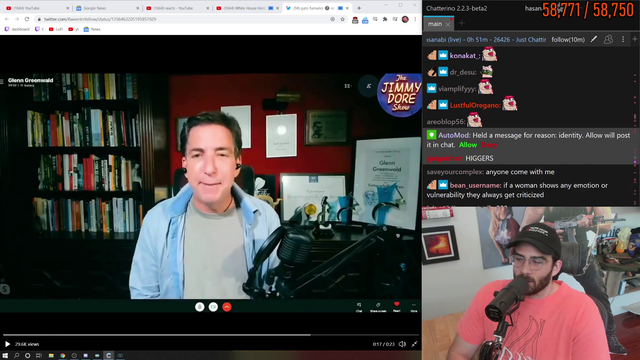Click username areoblop56 in chat
This screenshot has height=360, width=640.
click(446, 122)
